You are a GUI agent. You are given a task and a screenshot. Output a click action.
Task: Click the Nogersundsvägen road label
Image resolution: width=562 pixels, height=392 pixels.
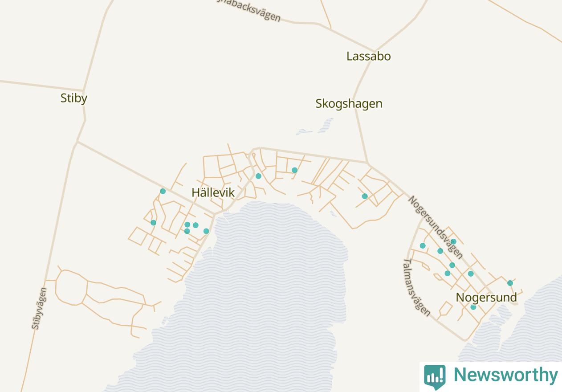point(436,227)
